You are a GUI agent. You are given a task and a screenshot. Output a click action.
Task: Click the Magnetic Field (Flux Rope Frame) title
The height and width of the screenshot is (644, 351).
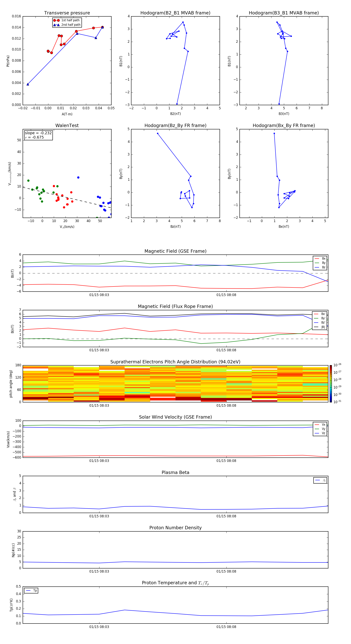click(175, 307)
